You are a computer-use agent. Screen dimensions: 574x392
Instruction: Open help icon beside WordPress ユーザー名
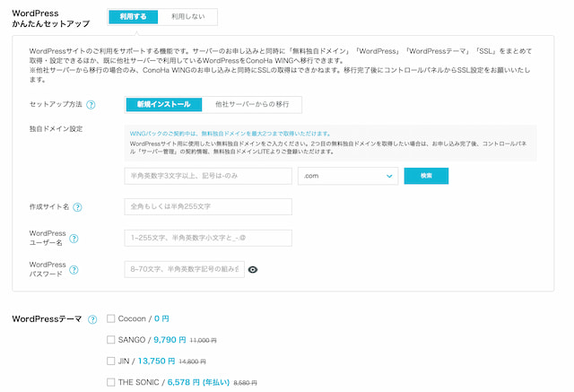pos(74,239)
